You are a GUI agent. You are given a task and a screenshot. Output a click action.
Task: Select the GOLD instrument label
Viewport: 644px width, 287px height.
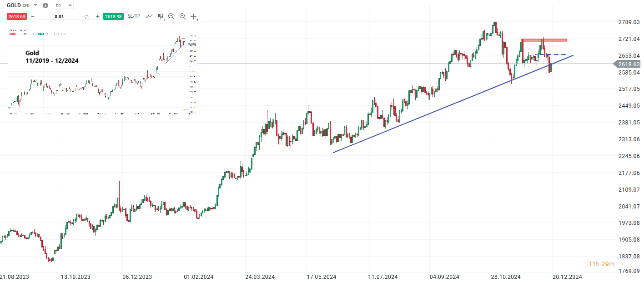(14, 5)
